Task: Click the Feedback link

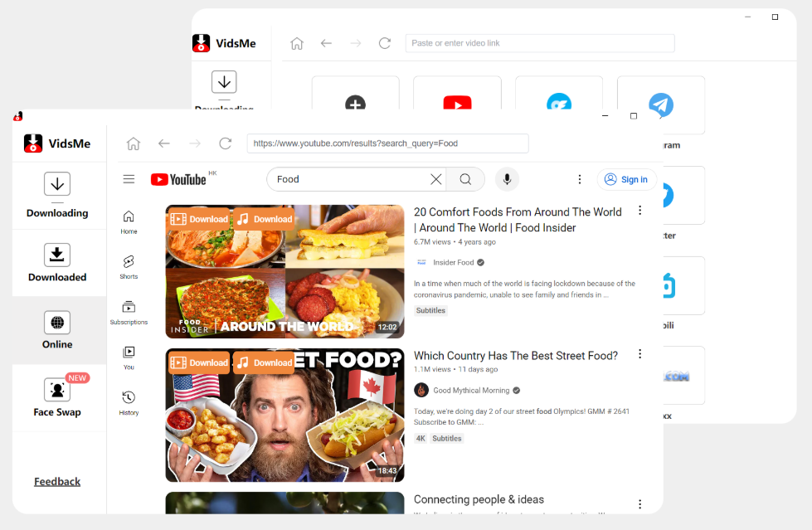Action: pyautogui.click(x=57, y=481)
